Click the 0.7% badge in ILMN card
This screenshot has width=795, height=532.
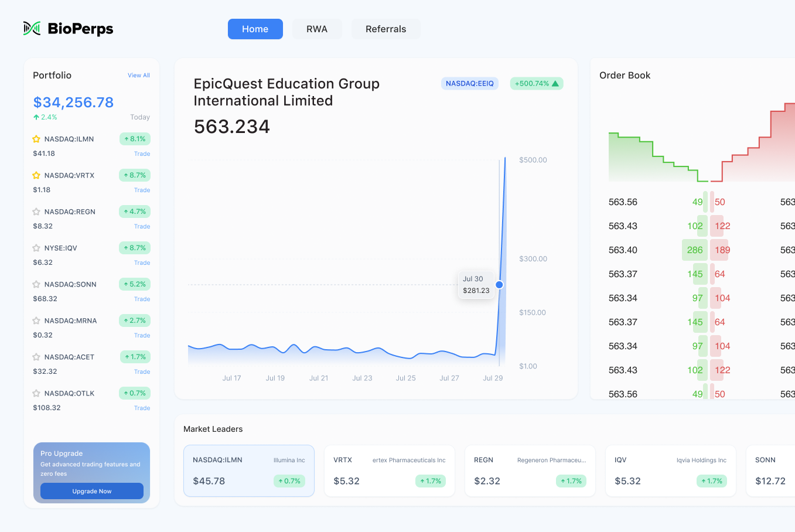click(x=289, y=481)
